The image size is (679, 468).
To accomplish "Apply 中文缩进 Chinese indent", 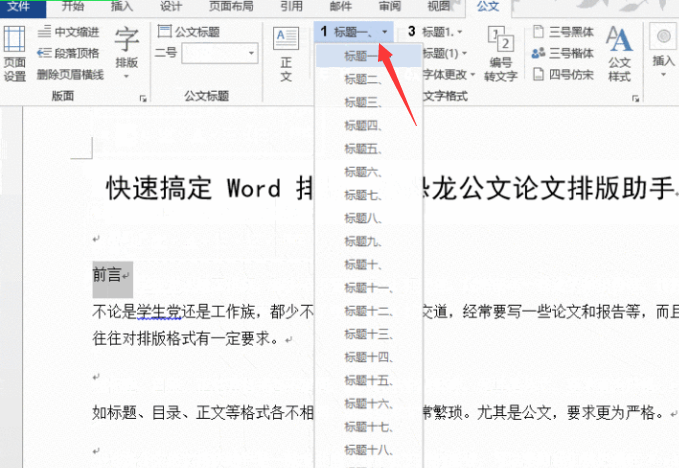I will (x=68, y=32).
